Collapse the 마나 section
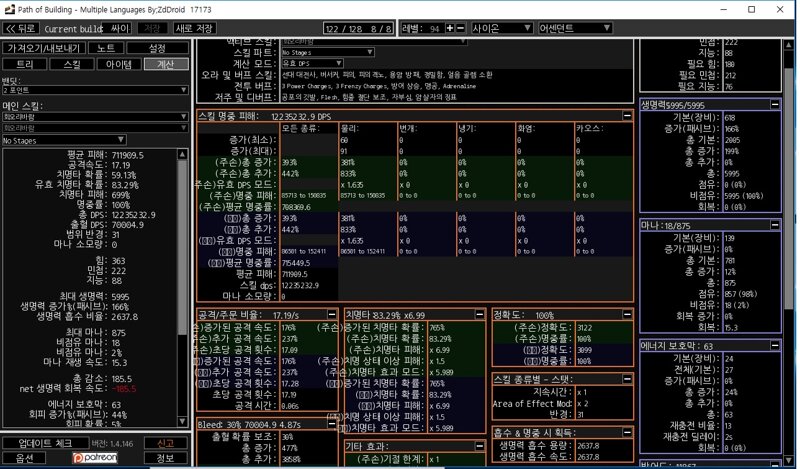The width and height of the screenshot is (800, 469). (x=774, y=225)
